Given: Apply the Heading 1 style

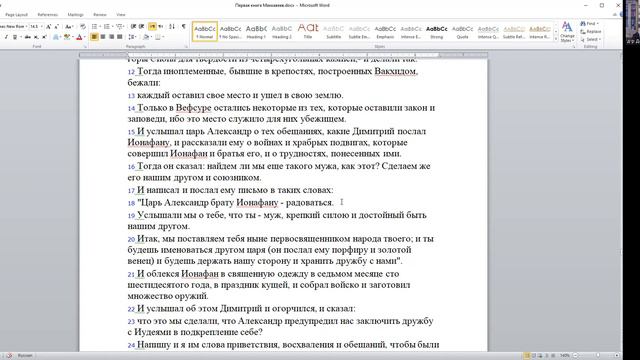Looking at the screenshot, I should 256,31.
